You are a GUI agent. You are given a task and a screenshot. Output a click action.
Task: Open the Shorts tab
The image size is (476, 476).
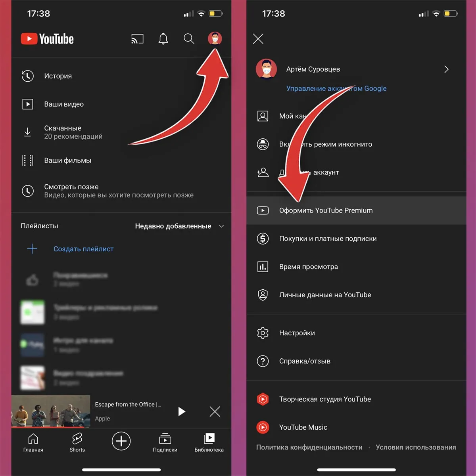[x=77, y=442]
